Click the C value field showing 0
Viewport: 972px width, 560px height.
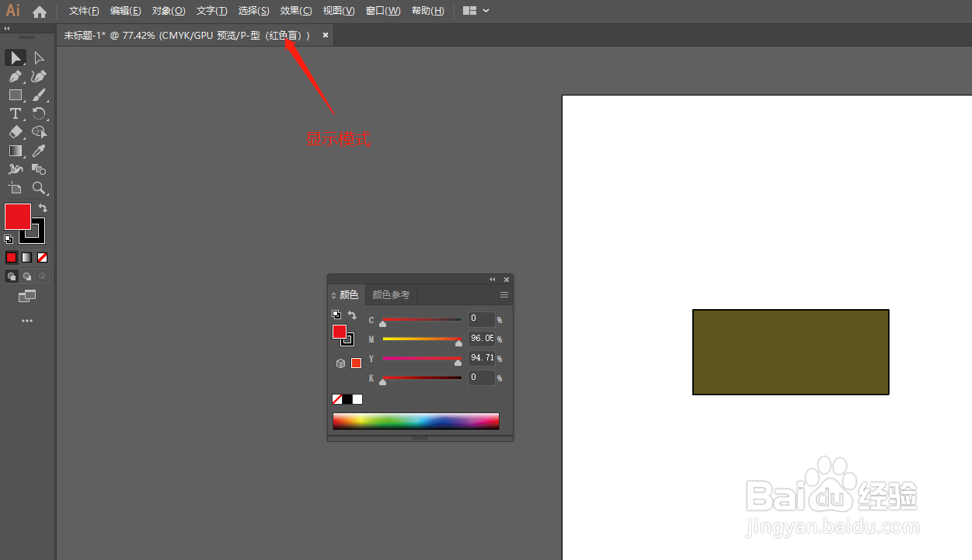(482, 319)
